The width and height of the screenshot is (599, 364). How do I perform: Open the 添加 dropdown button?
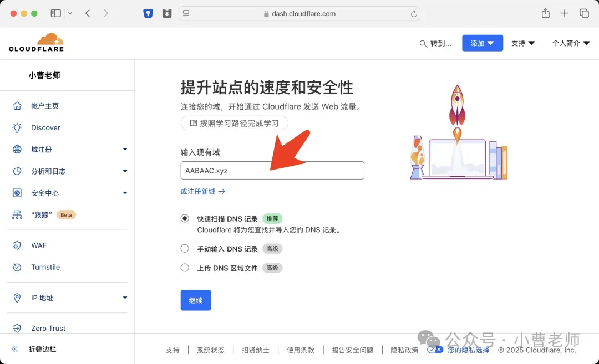(482, 43)
